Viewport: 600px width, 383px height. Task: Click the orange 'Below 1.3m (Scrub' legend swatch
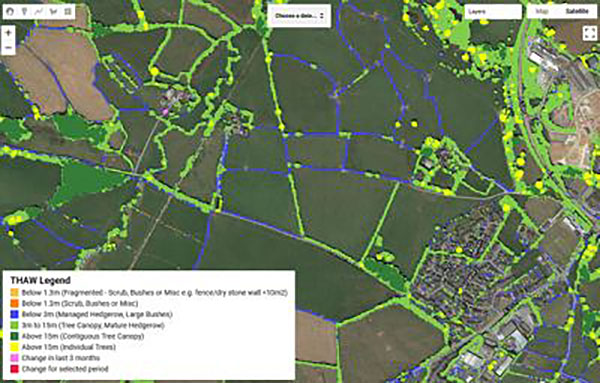tap(15, 303)
